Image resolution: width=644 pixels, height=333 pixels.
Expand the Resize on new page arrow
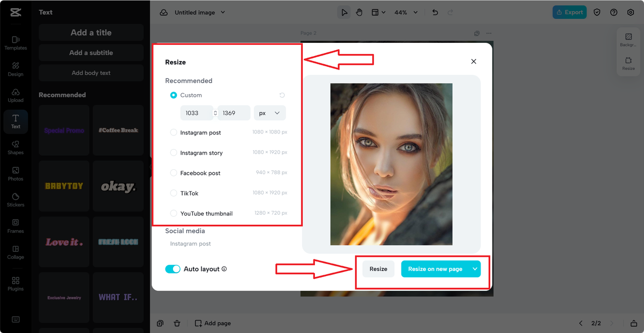(475, 269)
